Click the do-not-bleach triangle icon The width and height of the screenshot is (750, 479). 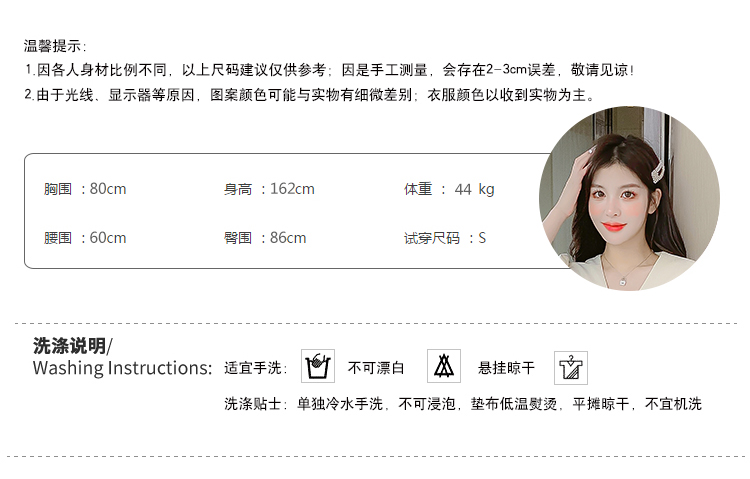(444, 366)
